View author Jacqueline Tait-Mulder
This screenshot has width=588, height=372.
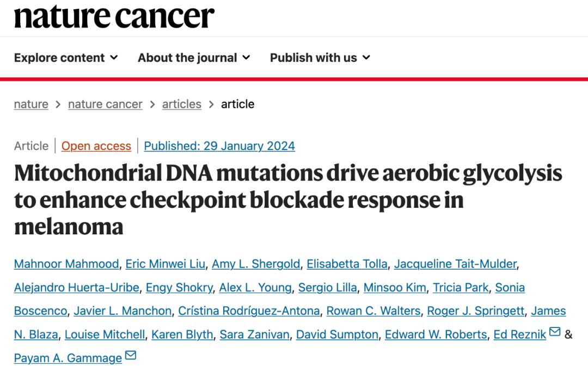coord(455,264)
